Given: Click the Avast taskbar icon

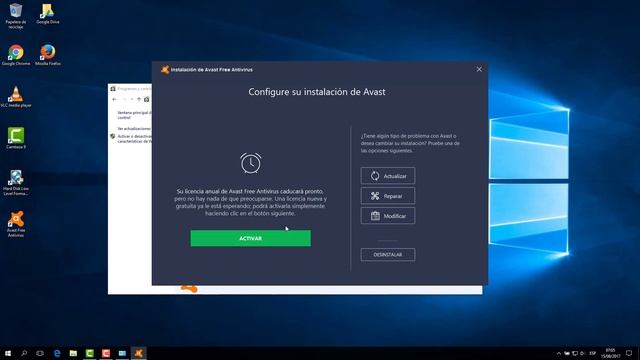Looking at the screenshot, I should click(x=139, y=353).
